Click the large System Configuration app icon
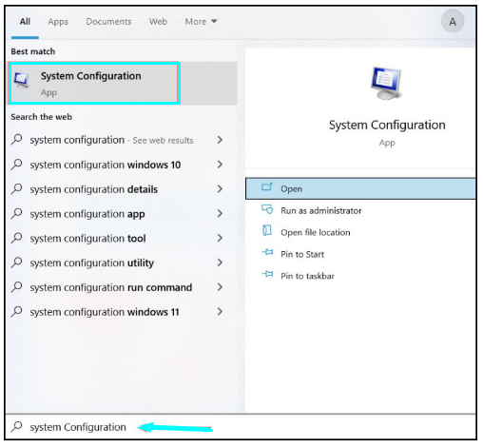Screen dimensions: 483x448 click(386, 83)
